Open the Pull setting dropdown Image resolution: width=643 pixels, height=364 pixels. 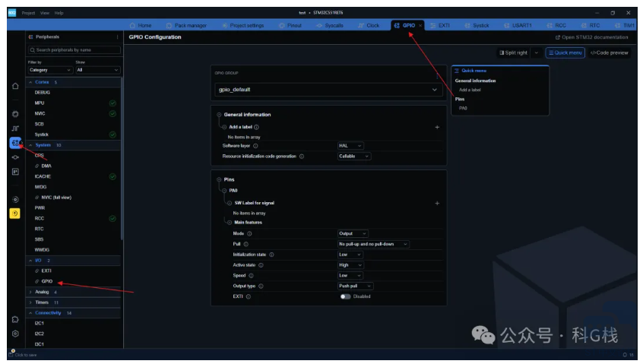coord(373,244)
